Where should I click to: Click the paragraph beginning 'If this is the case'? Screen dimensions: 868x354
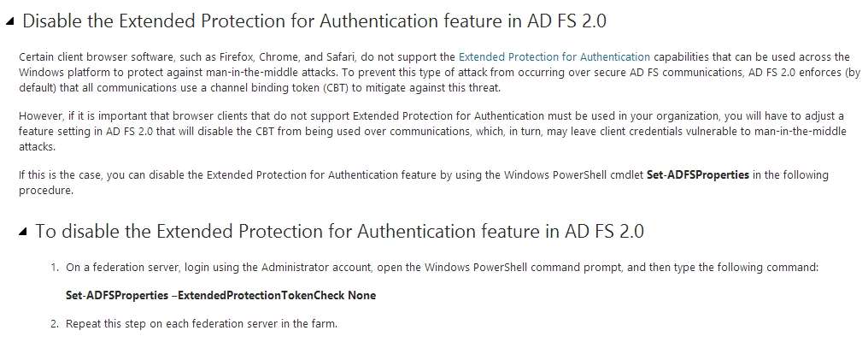424,183
